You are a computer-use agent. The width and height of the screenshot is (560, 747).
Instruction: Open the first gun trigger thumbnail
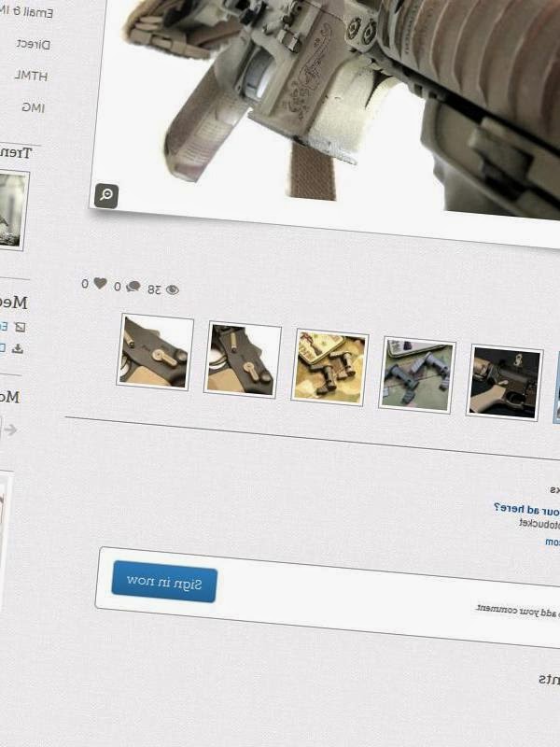tap(155, 352)
